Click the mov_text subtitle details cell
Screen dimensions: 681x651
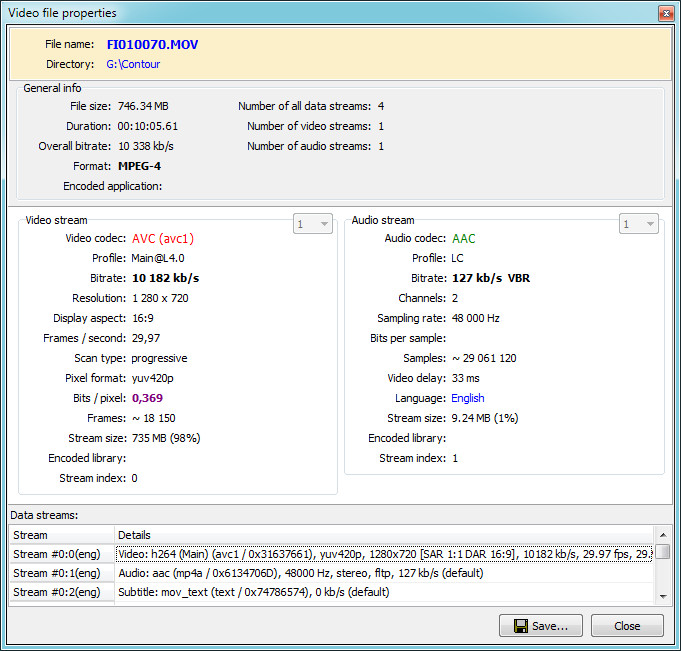coord(384,592)
